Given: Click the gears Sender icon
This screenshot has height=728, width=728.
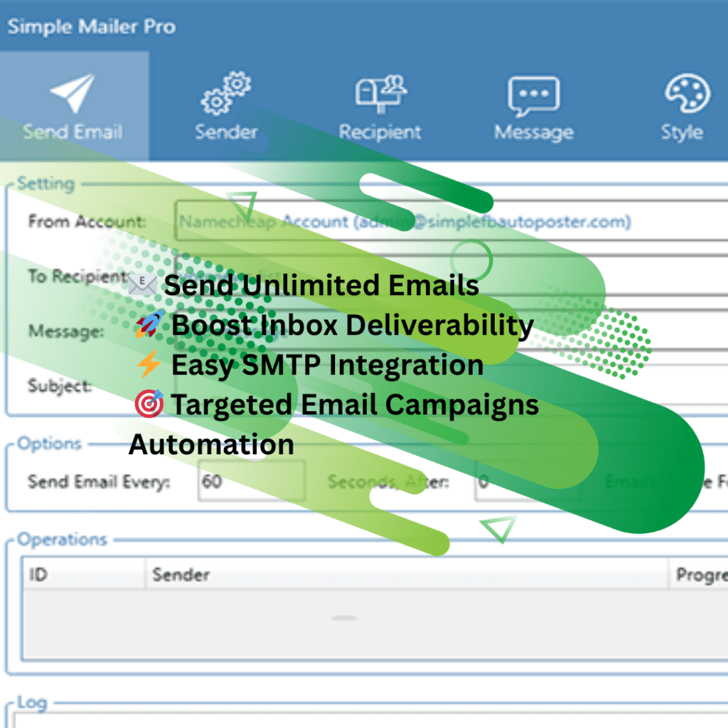Looking at the screenshot, I should (226, 94).
